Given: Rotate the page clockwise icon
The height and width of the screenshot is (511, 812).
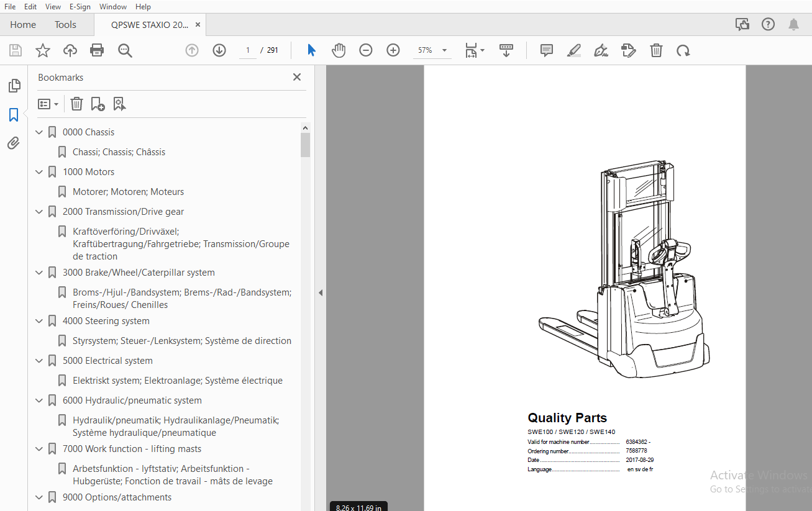Looking at the screenshot, I should [683, 50].
